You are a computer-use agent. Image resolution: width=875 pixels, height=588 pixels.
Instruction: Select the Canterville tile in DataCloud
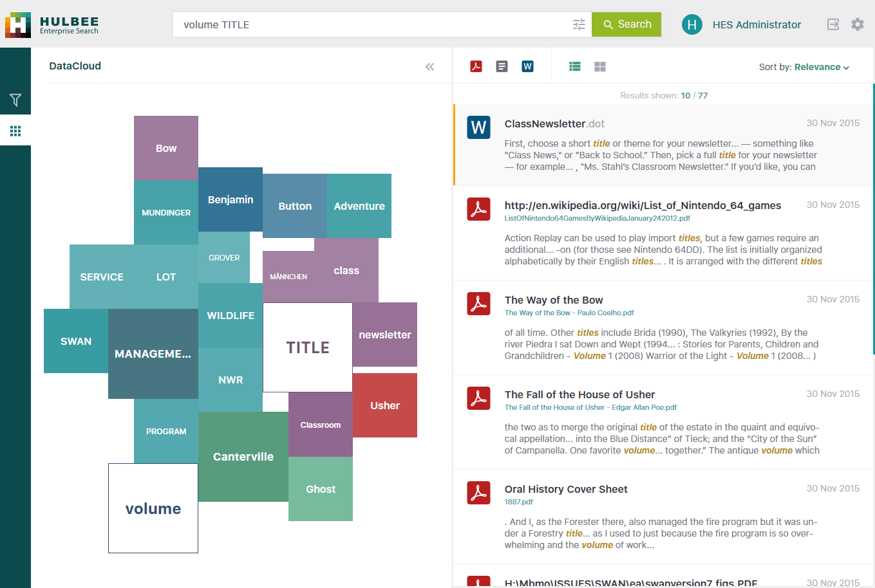(x=243, y=457)
